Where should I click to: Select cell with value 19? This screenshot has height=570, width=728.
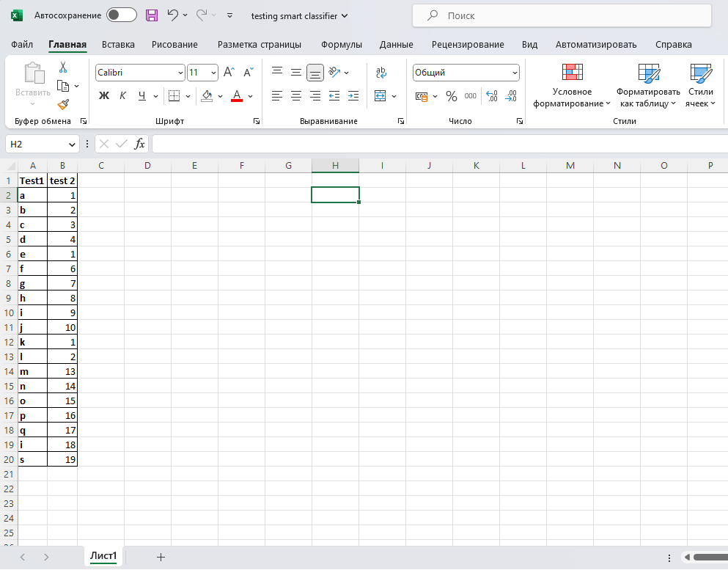pos(62,459)
